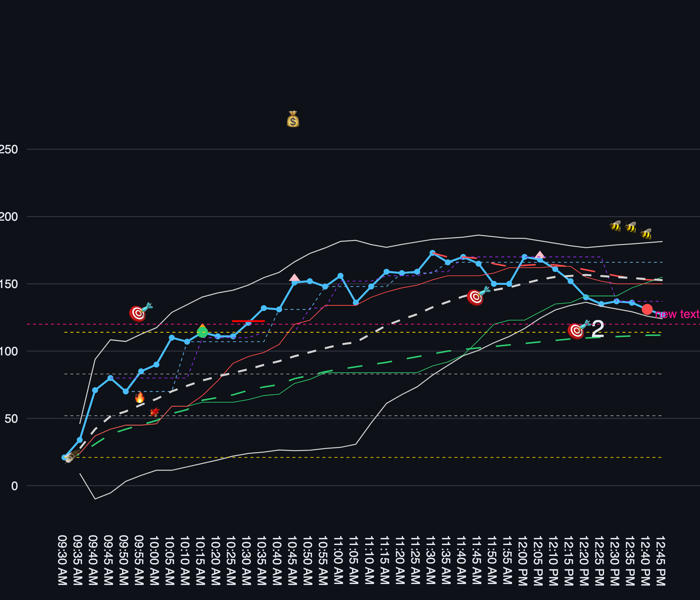The height and width of the screenshot is (600, 700).
Task: Click the pink triangle at 10:45 AM
Action: [x=294, y=278]
